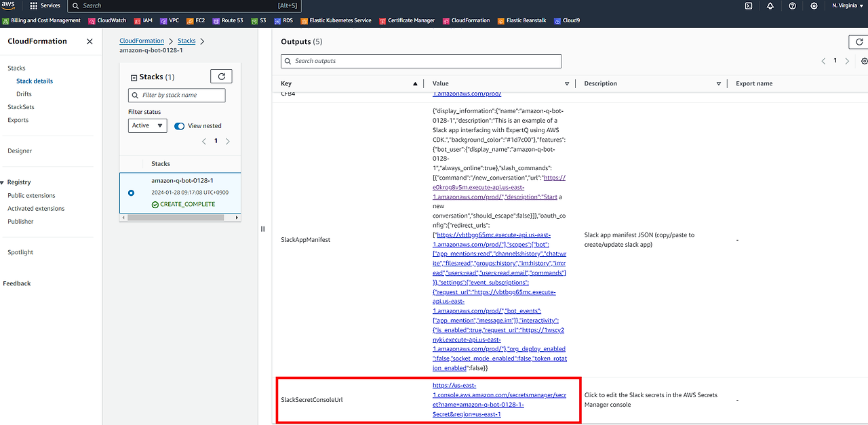Open the S3 favorite shortcut
Viewport: 868px width, 425px height.
click(258, 20)
